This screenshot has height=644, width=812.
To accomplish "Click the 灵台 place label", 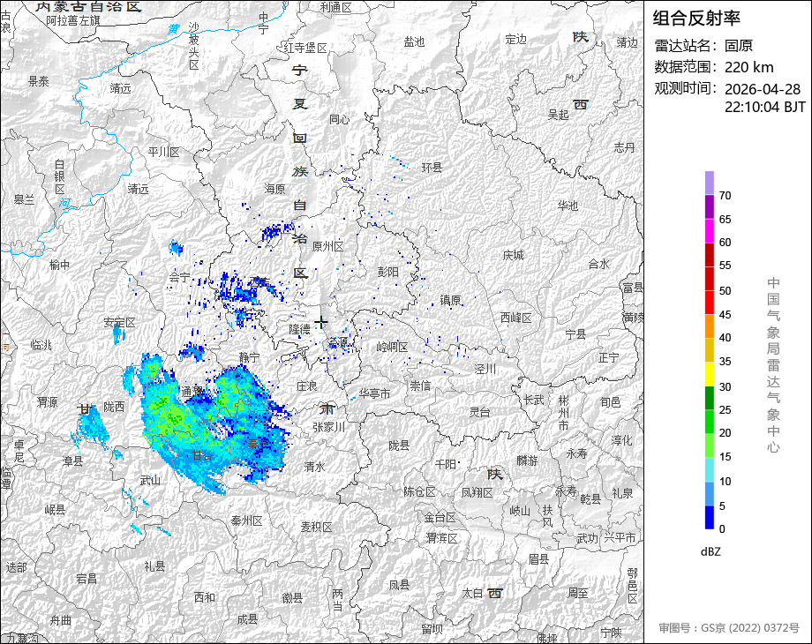I will 479,412.
